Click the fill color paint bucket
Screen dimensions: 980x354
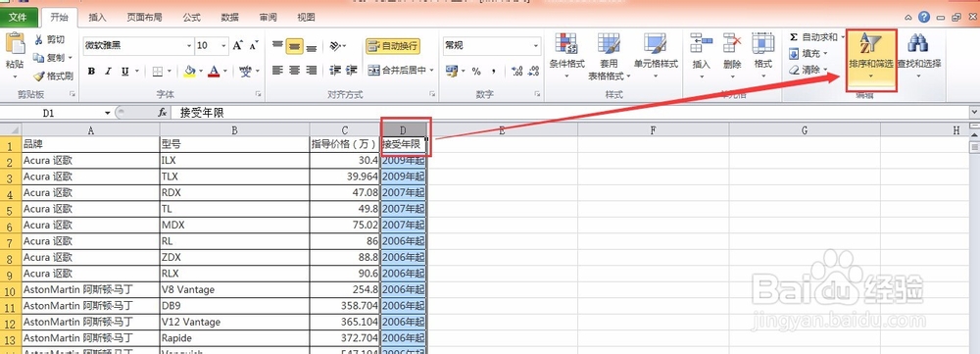coord(189,72)
